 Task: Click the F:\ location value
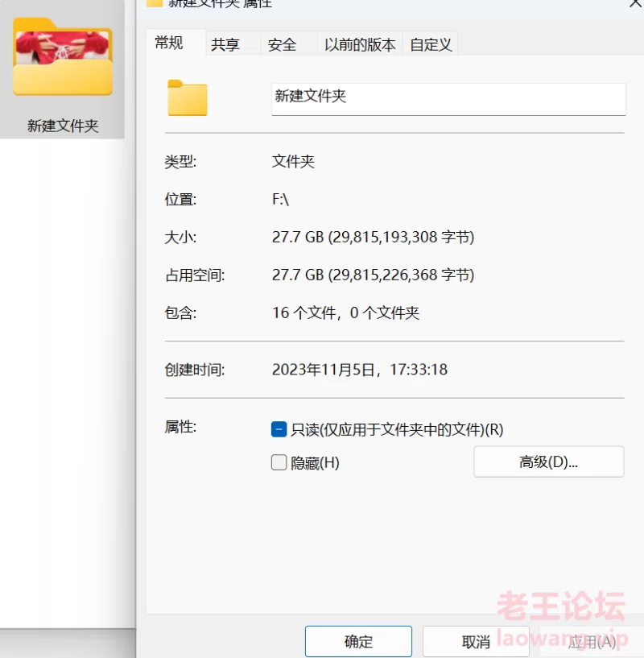coord(280,199)
